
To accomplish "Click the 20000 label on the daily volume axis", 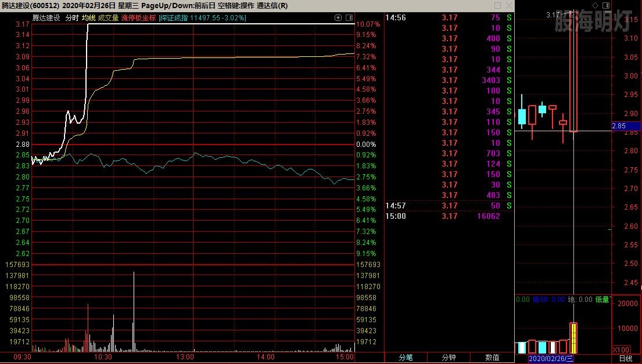I will (x=627, y=304).
